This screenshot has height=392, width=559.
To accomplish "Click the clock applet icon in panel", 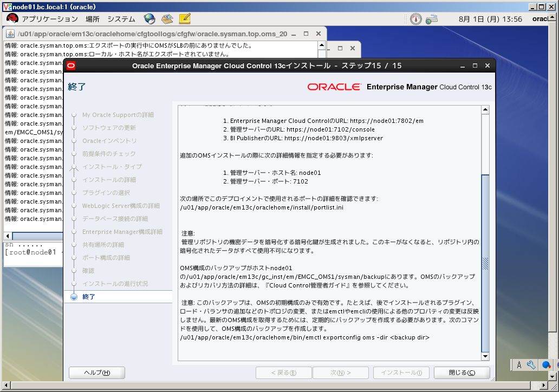I will click(x=415, y=19).
